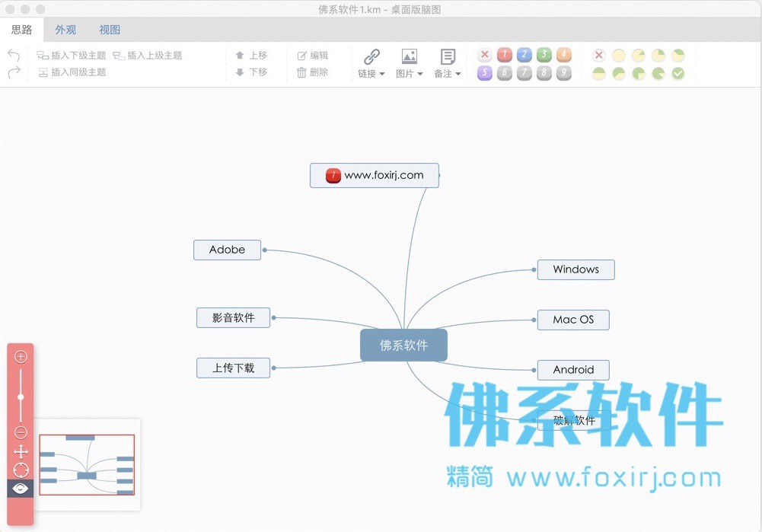Toggle the navigator eye button
The width and height of the screenshot is (762, 532).
[21, 489]
